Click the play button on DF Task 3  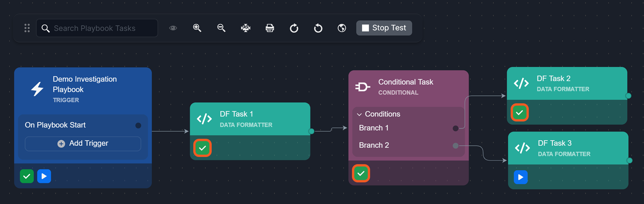point(521,177)
